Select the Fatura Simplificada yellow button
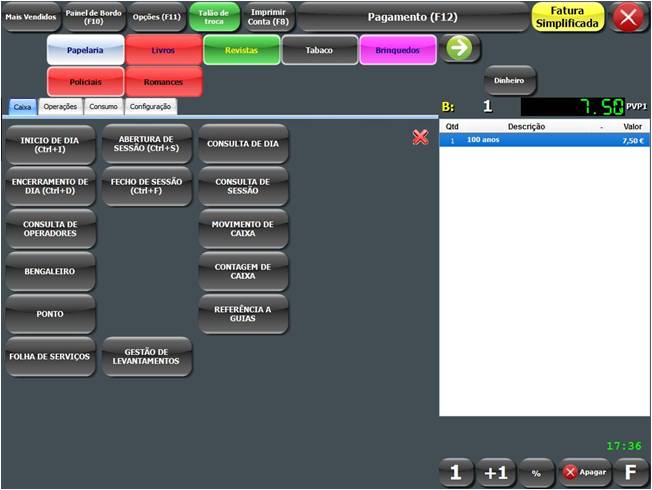This screenshot has width=652, height=490. point(567,17)
